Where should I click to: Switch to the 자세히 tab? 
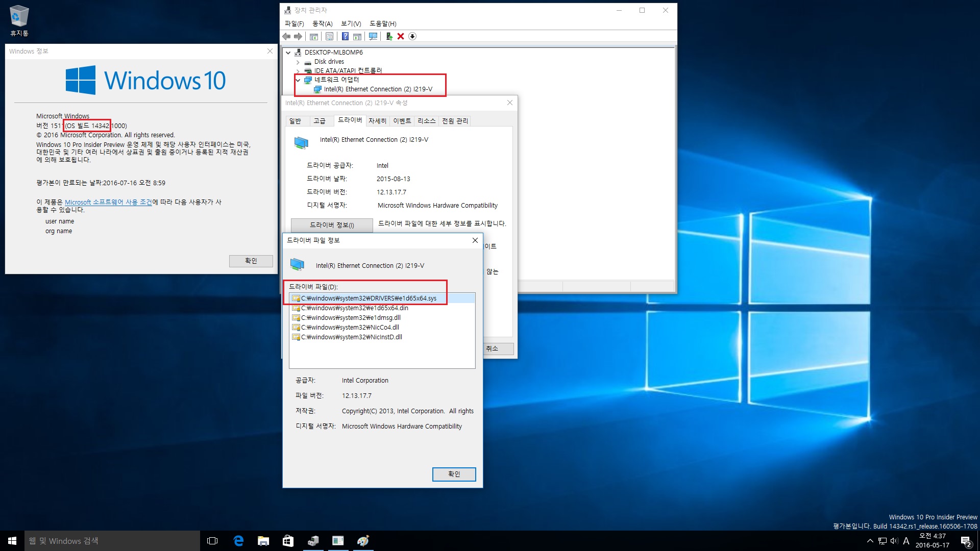pyautogui.click(x=377, y=121)
